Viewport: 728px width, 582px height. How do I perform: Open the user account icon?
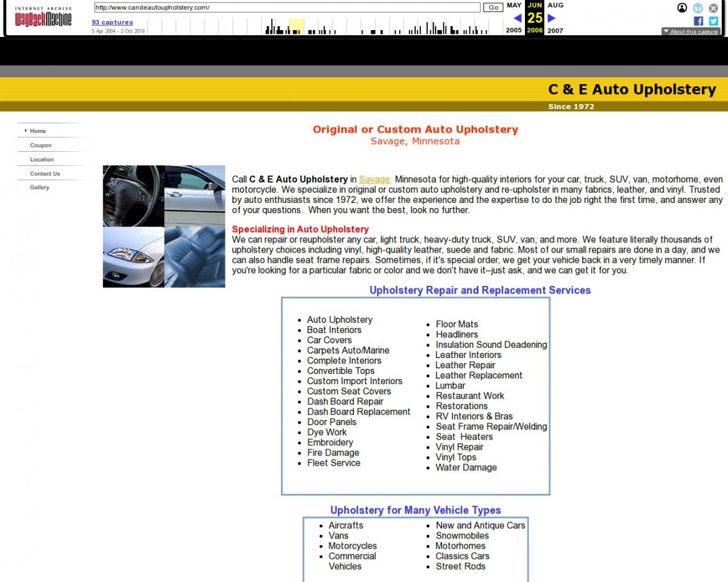(x=682, y=8)
